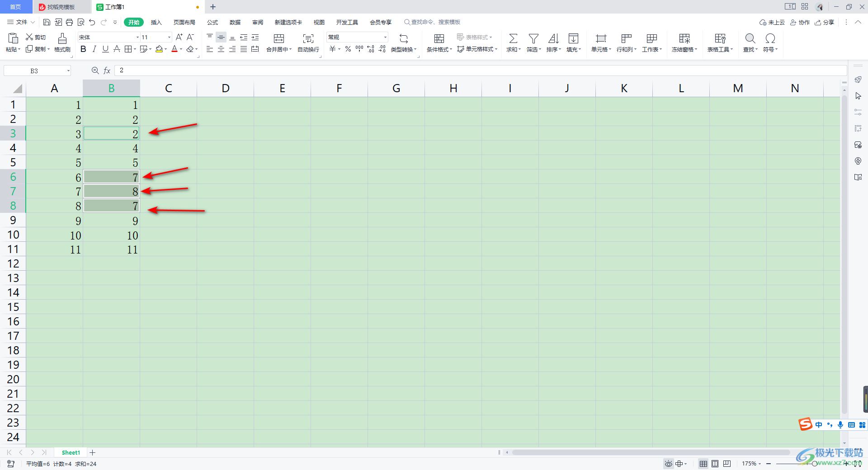Click the decrease decimal places icon
Image resolution: width=868 pixels, height=470 pixels.
(x=382, y=49)
